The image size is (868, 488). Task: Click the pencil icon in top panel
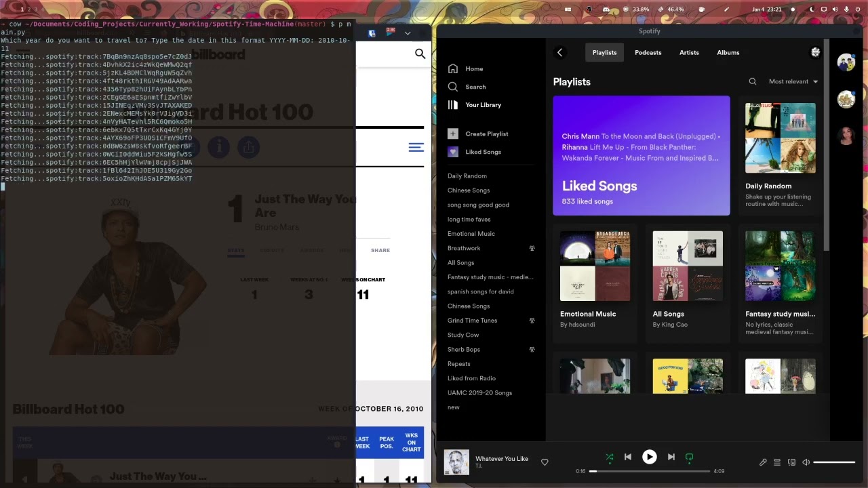click(x=727, y=9)
